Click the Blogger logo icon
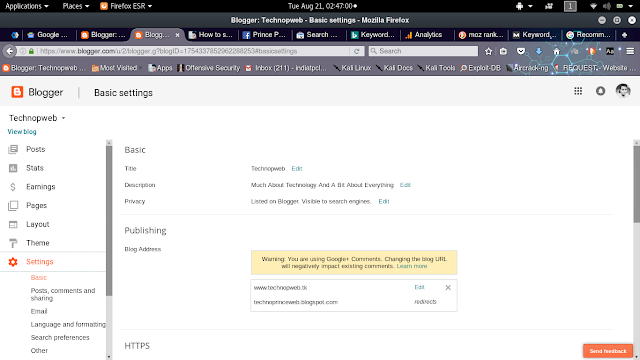The height and width of the screenshot is (360, 640). click(17, 92)
